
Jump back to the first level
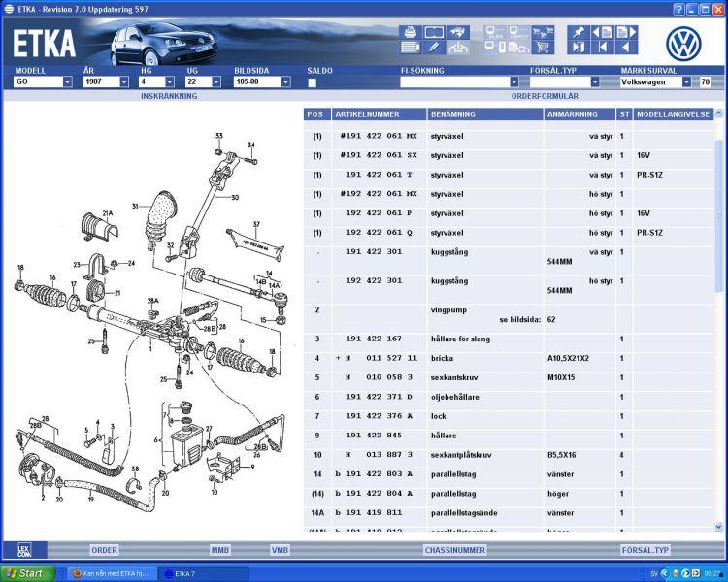[x=602, y=48]
